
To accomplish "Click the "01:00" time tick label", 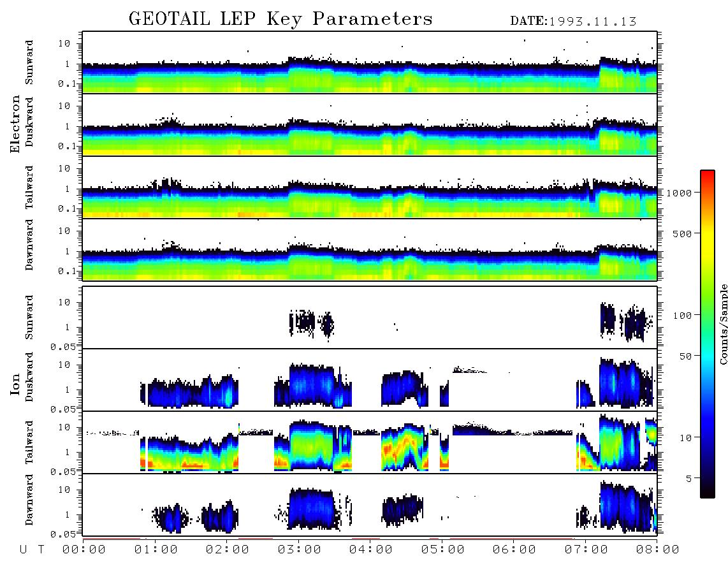I will click(156, 550).
